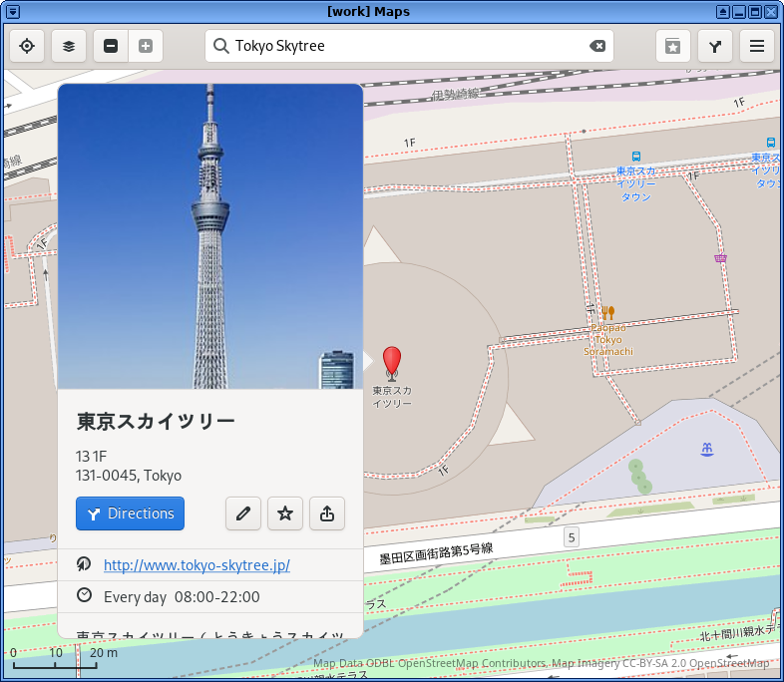Click the 北十間川親水テラス label

point(739,633)
